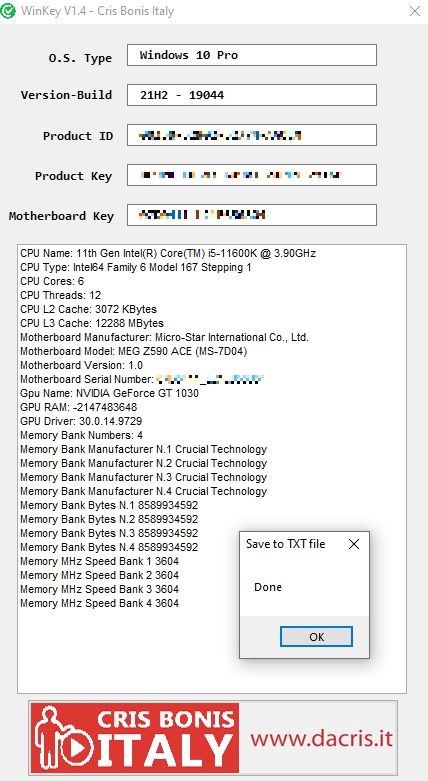Click the Product ID field
The width and height of the screenshot is (428, 781).
tap(252, 135)
